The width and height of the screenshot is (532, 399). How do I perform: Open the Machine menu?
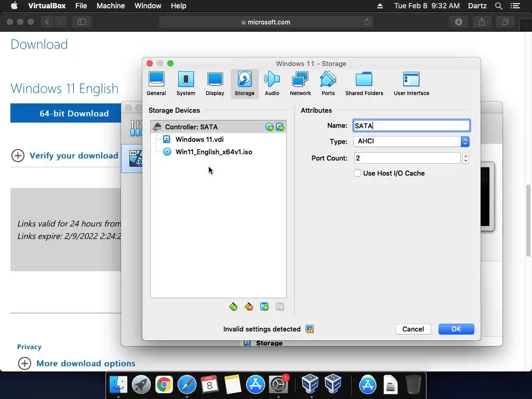tap(111, 6)
